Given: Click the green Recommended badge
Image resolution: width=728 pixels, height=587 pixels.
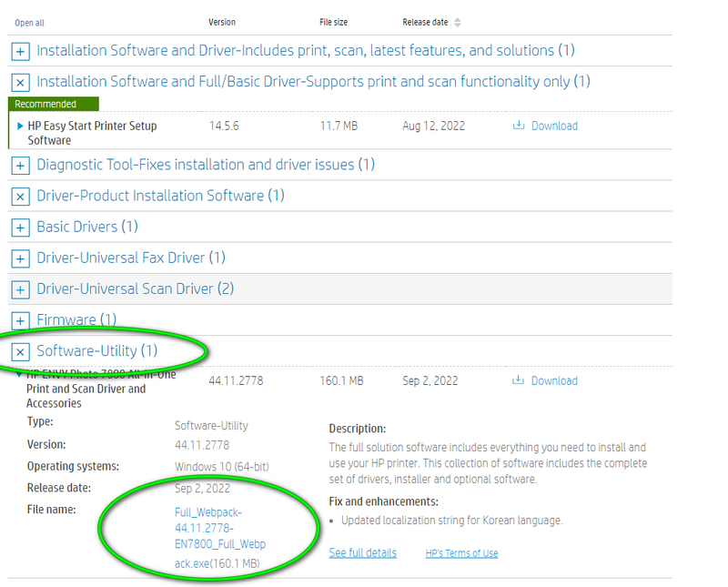Looking at the screenshot, I should tap(54, 104).
